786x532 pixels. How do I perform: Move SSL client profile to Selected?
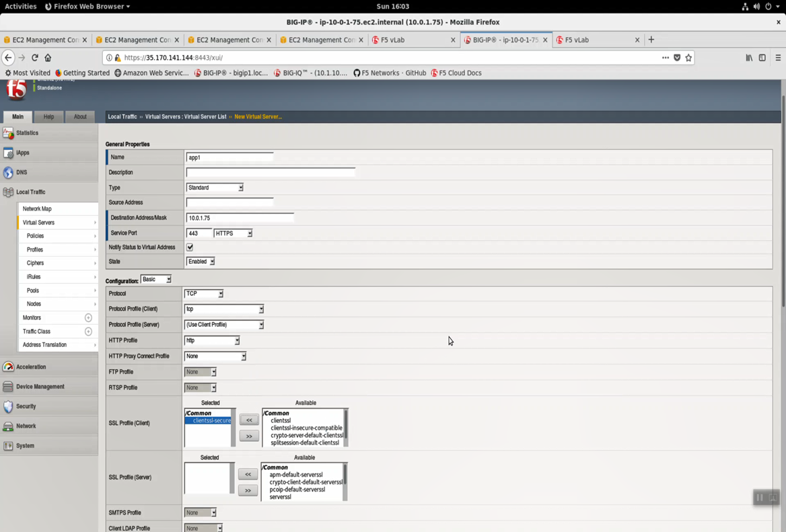pyautogui.click(x=249, y=420)
